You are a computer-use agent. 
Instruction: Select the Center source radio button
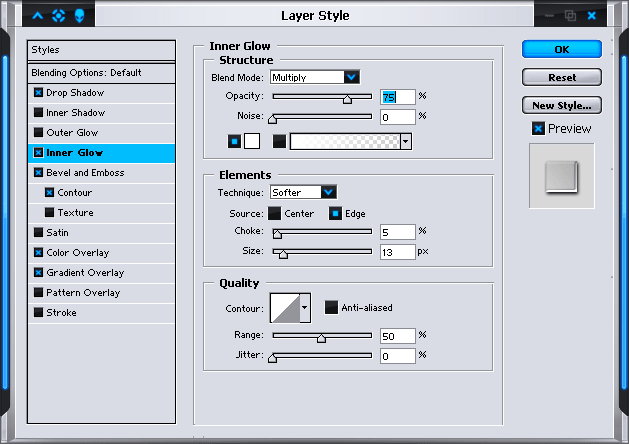(274, 213)
